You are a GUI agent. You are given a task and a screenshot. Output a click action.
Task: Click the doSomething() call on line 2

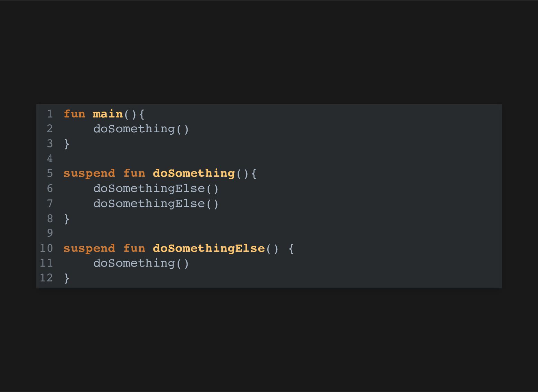tap(141, 129)
